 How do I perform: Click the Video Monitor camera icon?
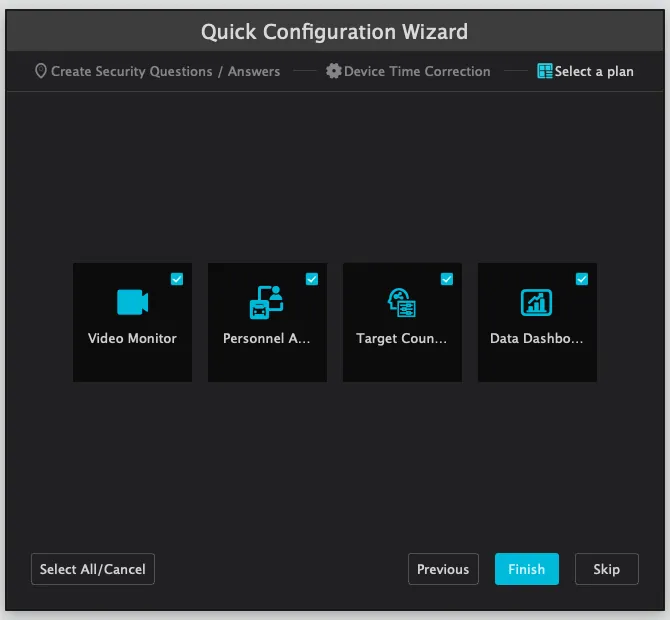click(132, 302)
